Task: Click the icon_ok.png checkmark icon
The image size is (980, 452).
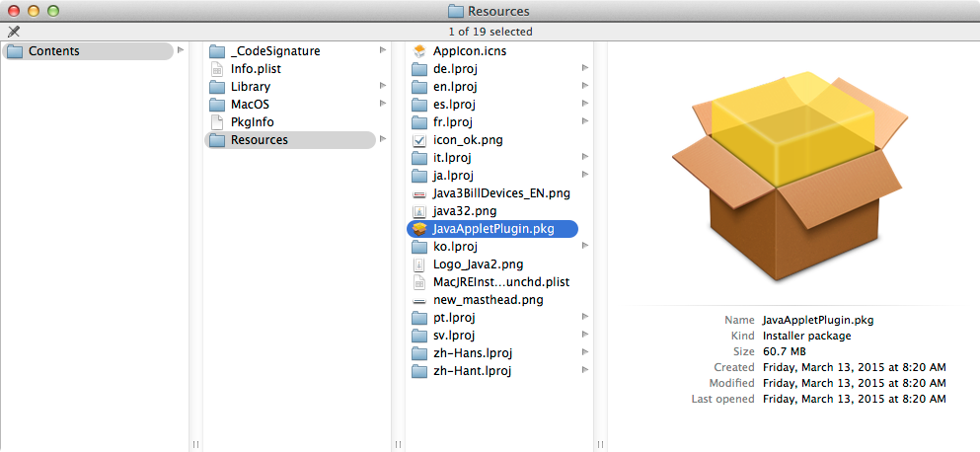Action: point(419,140)
